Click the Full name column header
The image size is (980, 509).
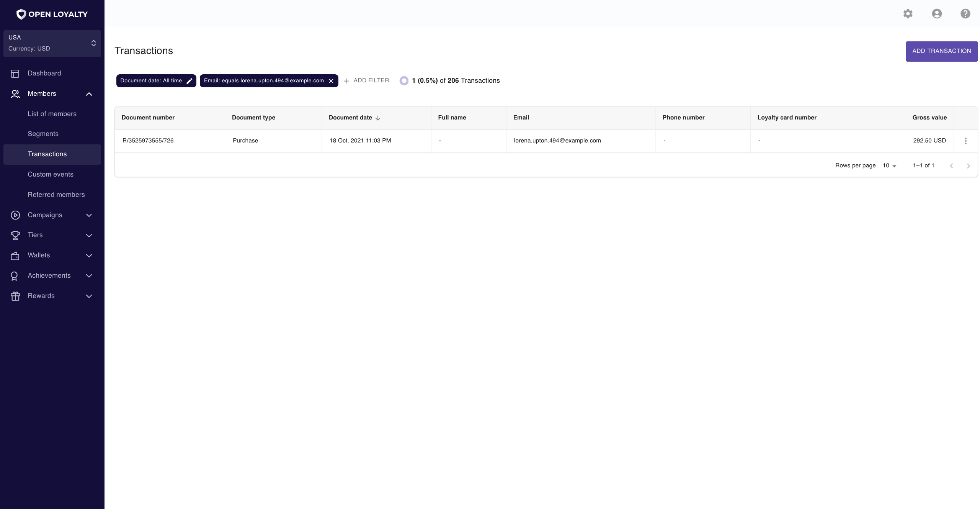point(452,118)
